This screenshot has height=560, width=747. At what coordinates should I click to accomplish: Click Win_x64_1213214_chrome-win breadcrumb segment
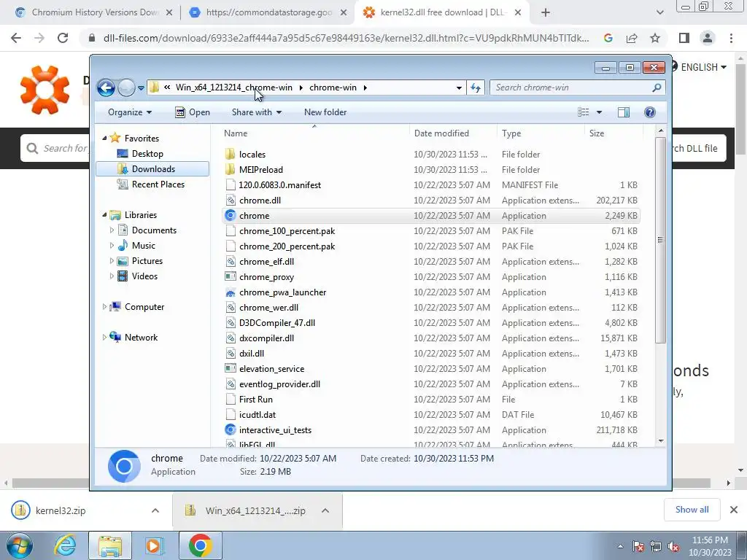click(234, 87)
